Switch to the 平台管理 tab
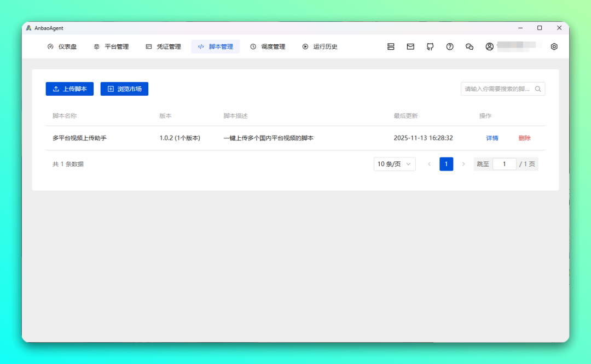The width and height of the screenshot is (591, 364). point(111,47)
